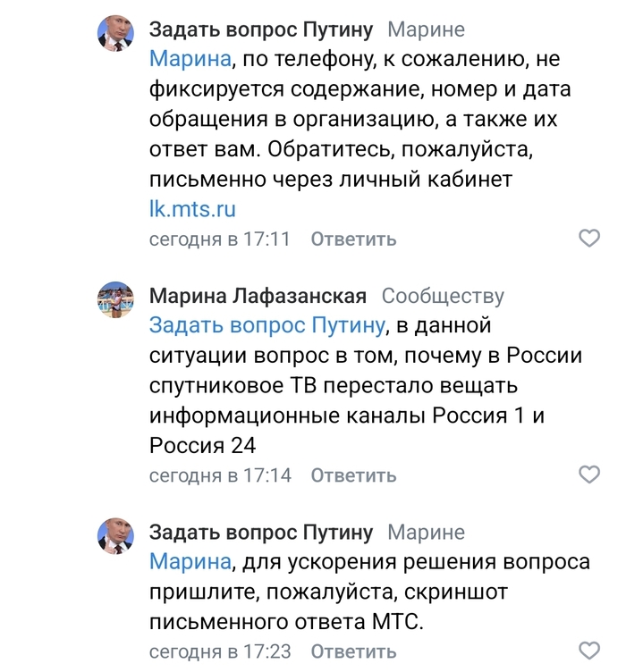
Task: Open avatar on the last community comment
Action: 115,537
